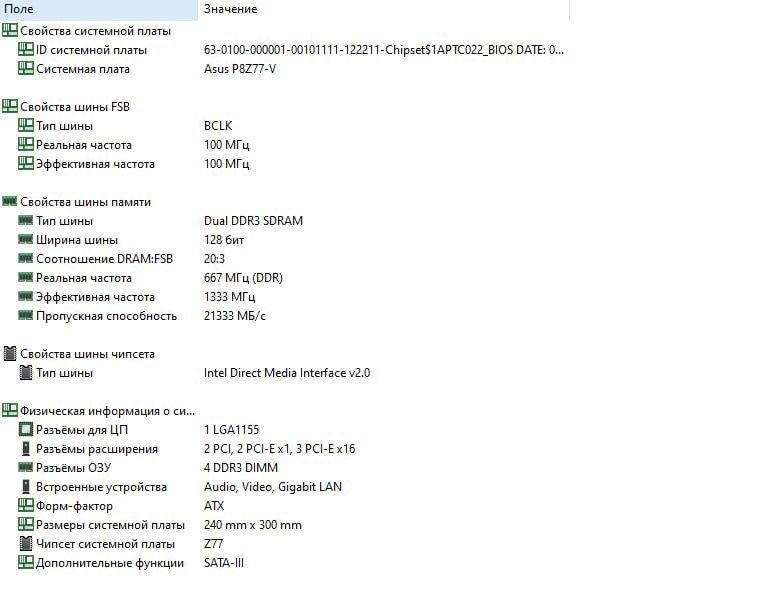769x589 pixels.
Task: Click the icon beside 'Встроенные устройства'
Action: pyautogui.click(x=26, y=486)
